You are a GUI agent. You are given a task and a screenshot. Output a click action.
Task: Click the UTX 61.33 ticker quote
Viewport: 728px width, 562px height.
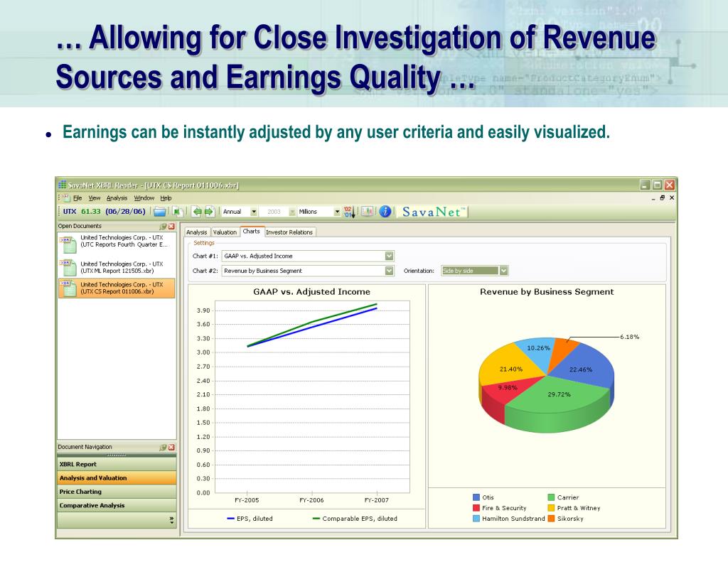coord(104,212)
